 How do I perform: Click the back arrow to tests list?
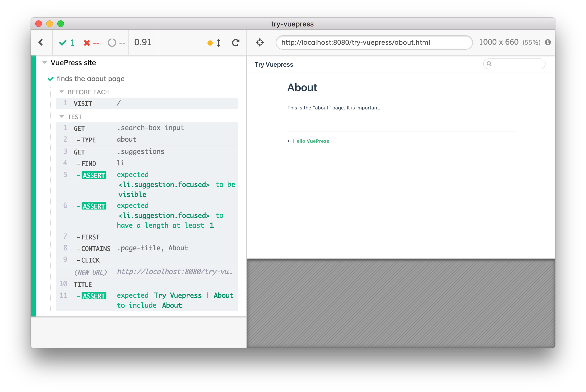[x=41, y=42]
